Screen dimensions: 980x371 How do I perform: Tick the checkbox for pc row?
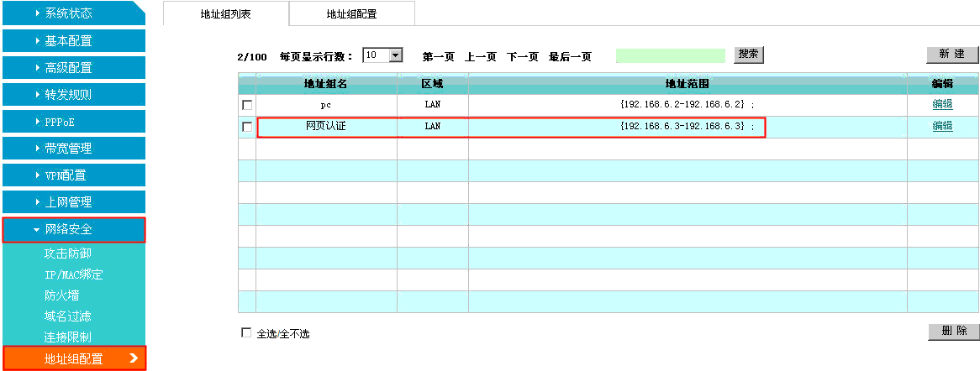tap(247, 105)
